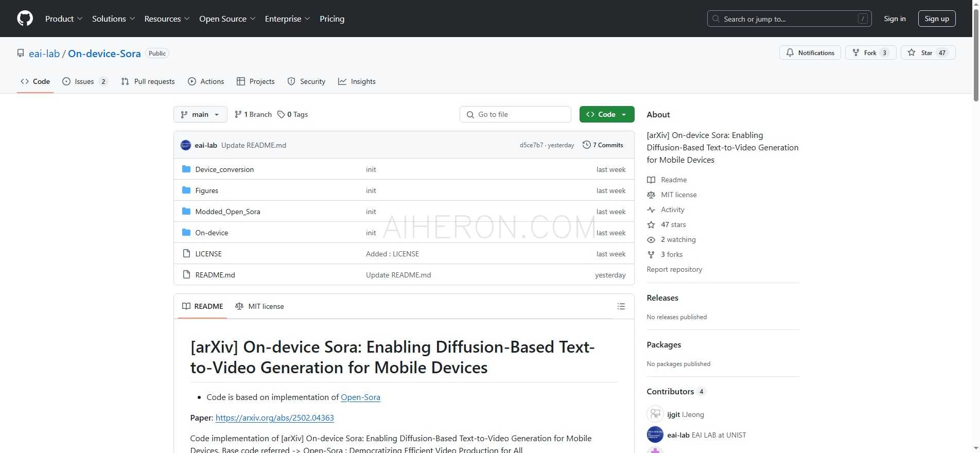The image size is (980, 453).
Task: Open 'Update README.md' latest commit message
Action: pos(254,145)
